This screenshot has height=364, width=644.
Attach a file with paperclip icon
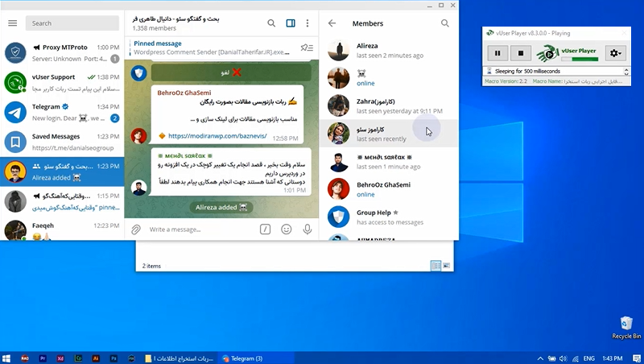(136, 230)
